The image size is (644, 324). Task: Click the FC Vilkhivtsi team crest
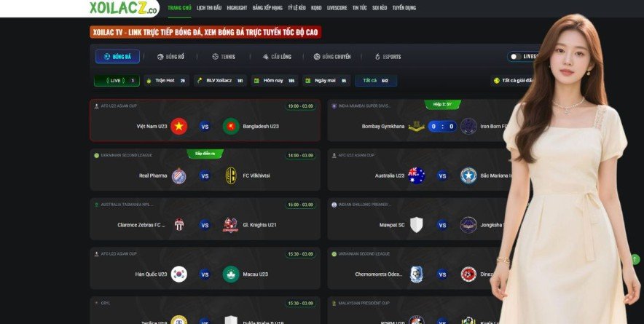[x=231, y=175]
